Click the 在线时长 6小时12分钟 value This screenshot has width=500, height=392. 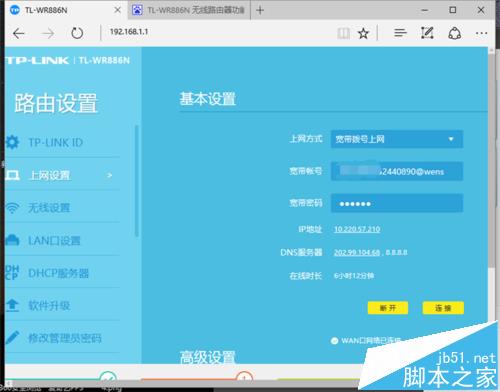pos(354,276)
